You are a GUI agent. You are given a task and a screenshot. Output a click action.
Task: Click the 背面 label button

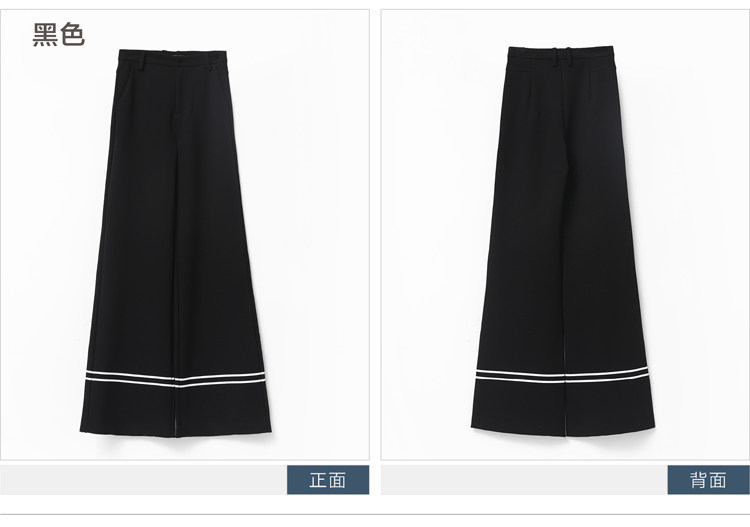coord(708,480)
